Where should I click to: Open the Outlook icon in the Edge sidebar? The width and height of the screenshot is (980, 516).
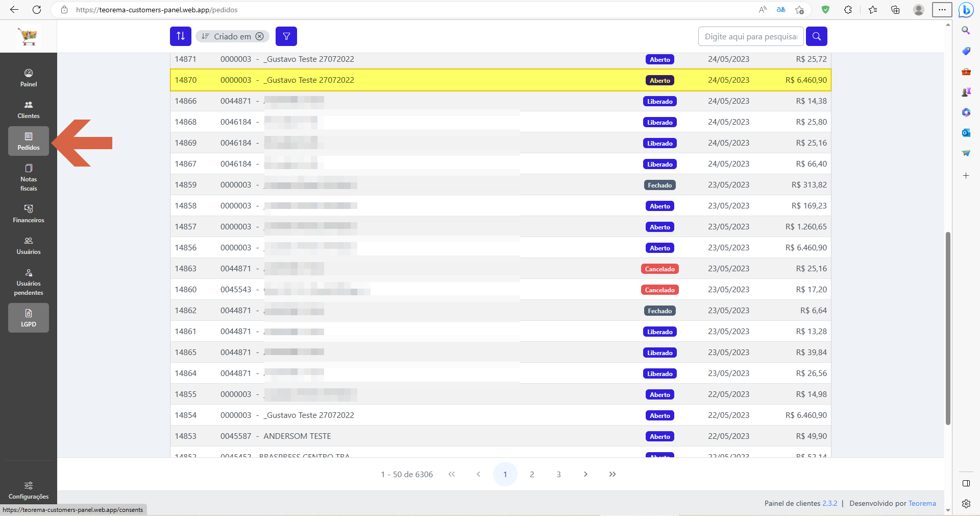tap(966, 132)
